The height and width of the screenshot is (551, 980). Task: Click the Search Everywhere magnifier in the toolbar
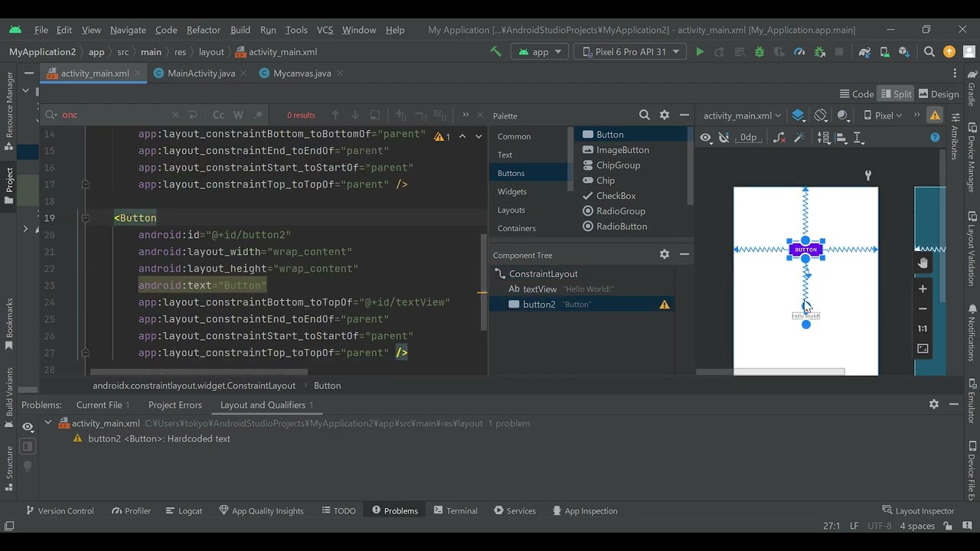[929, 52]
